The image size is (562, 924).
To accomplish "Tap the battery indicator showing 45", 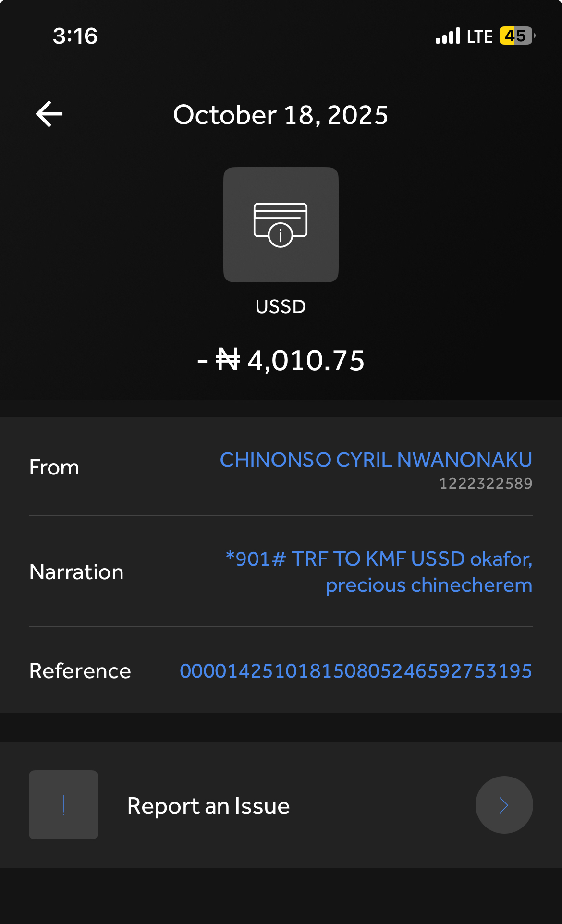I will [517, 36].
